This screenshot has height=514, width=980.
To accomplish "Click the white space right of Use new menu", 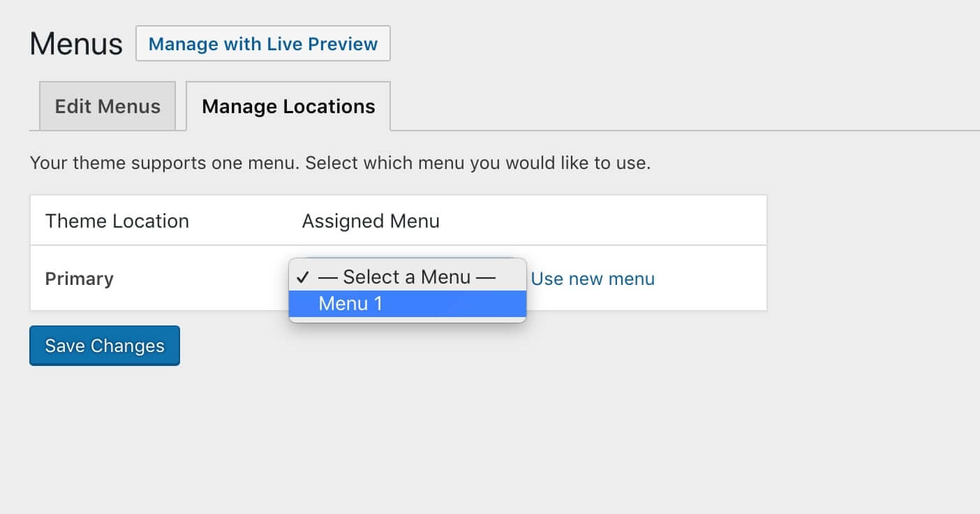I will (711, 279).
